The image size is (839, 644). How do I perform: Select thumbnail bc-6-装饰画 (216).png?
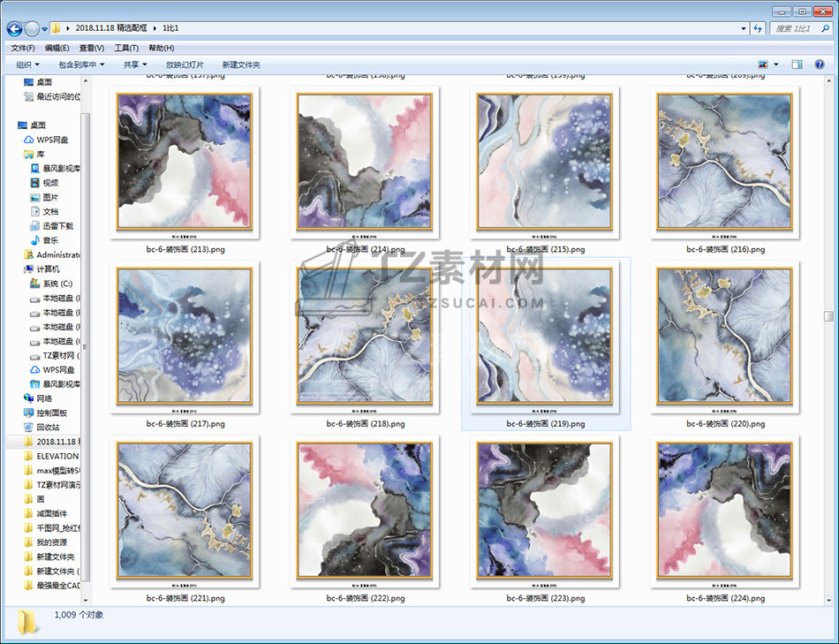[725, 163]
